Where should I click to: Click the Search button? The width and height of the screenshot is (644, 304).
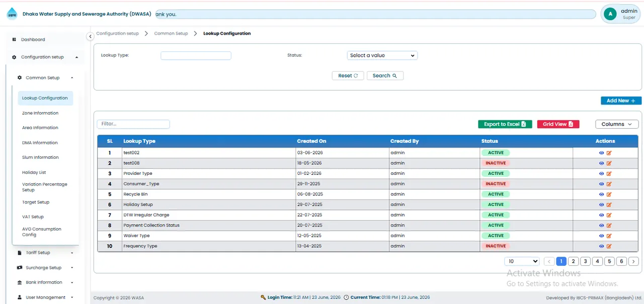click(385, 75)
